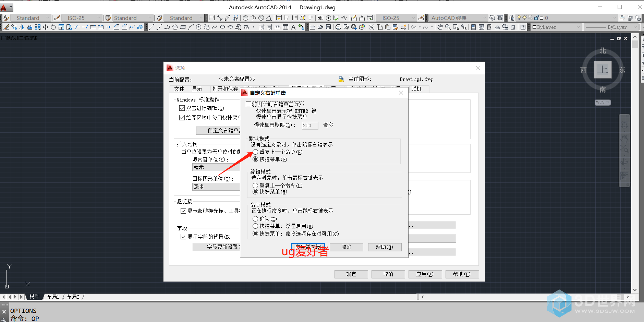
Task: Select the Linear dimension tool
Action: (x=212, y=18)
